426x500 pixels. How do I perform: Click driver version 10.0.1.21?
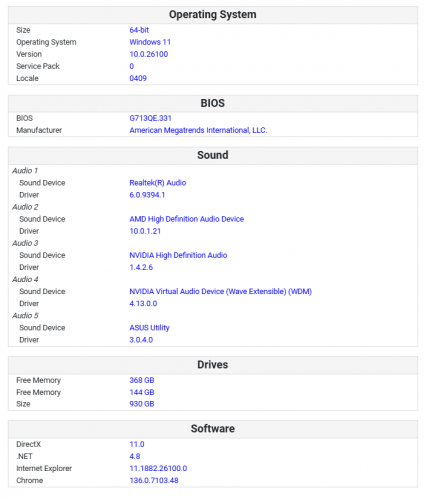point(145,231)
